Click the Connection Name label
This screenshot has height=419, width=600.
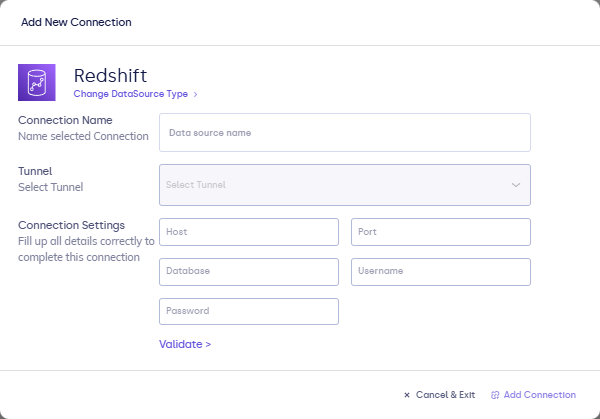65,120
